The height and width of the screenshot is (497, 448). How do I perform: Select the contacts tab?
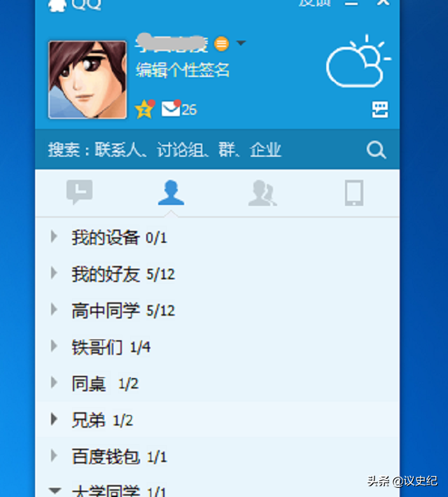click(x=171, y=192)
